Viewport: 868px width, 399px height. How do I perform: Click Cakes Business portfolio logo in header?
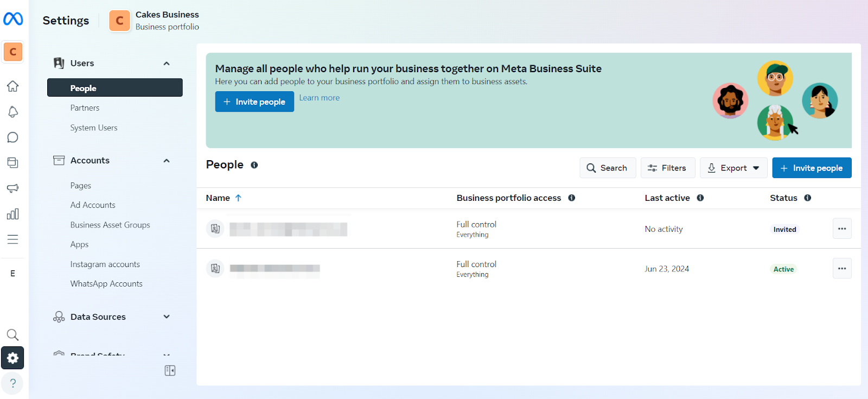(x=120, y=21)
